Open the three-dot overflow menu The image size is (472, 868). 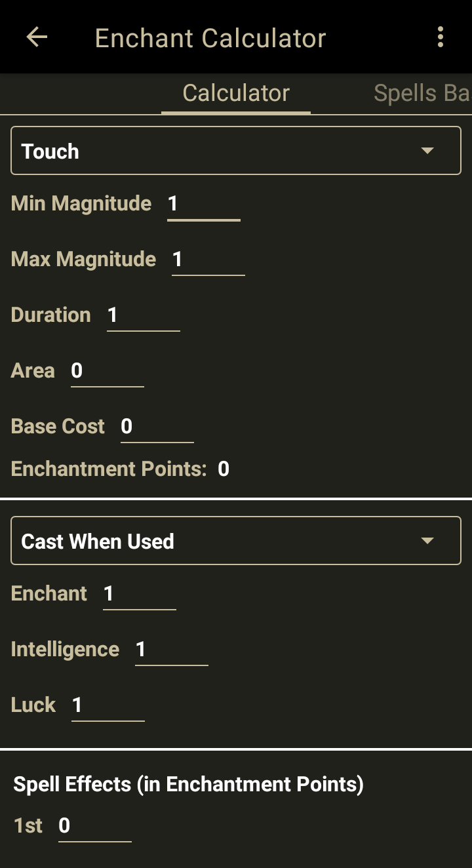click(441, 37)
